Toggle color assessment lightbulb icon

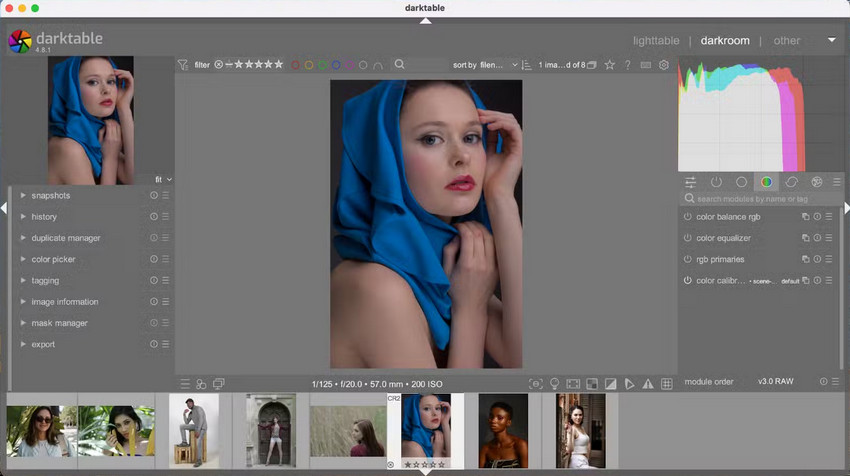[x=555, y=384]
